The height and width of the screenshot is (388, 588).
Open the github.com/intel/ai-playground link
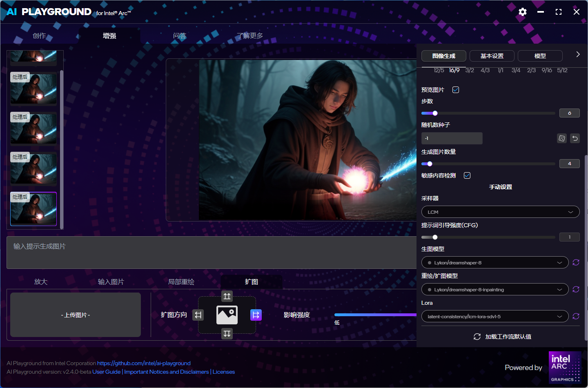point(144,363)
